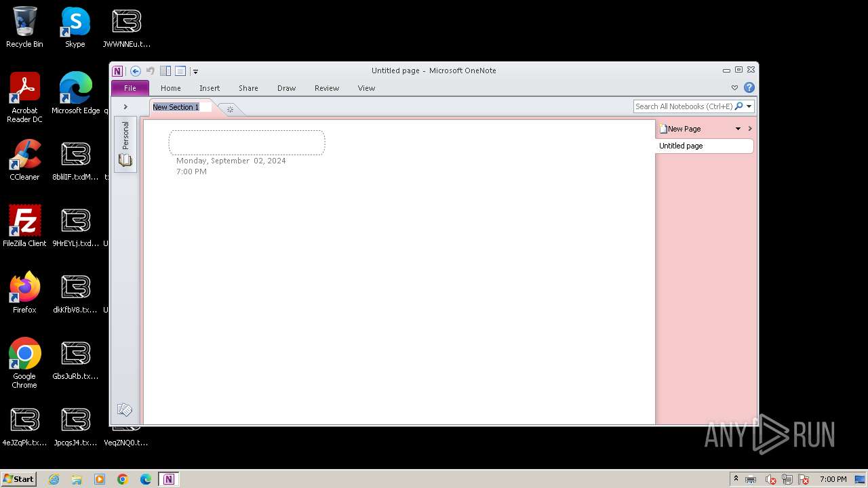Select Untitled page in page list
Screen dimensions: 868x488
pos(704,146)
